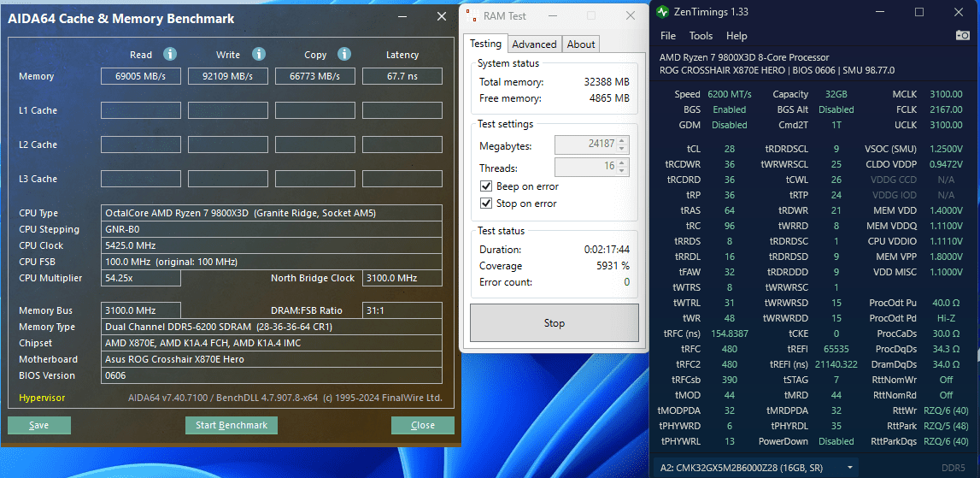This screenshot has width=980, height=478.
Task: Switch to the About tab
Action: pos(581,44)
